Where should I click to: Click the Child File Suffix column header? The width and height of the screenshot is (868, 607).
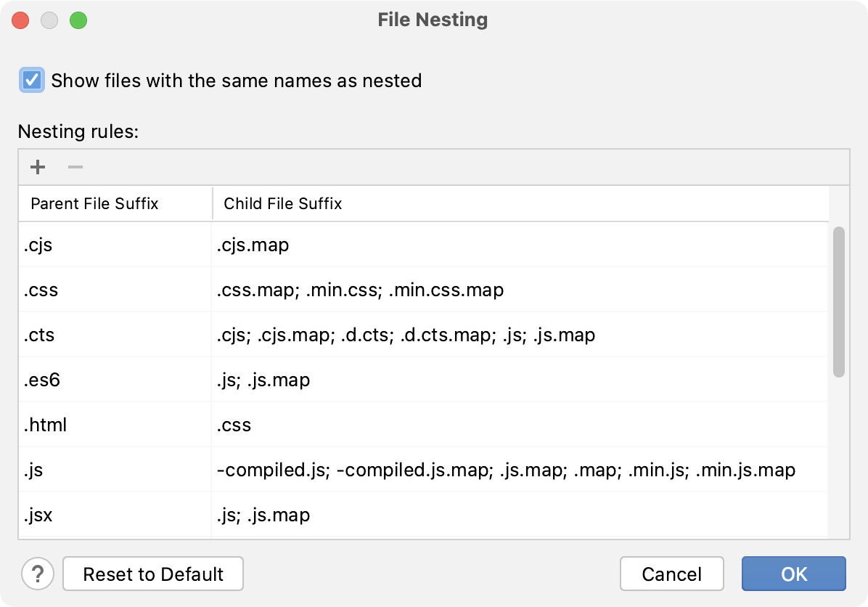282,204
